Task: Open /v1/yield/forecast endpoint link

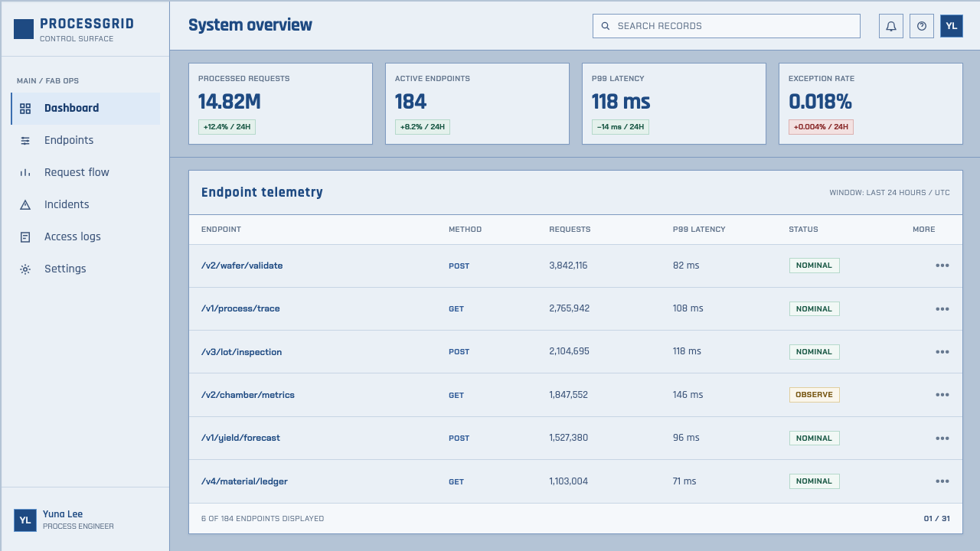Action: point(240,439)
